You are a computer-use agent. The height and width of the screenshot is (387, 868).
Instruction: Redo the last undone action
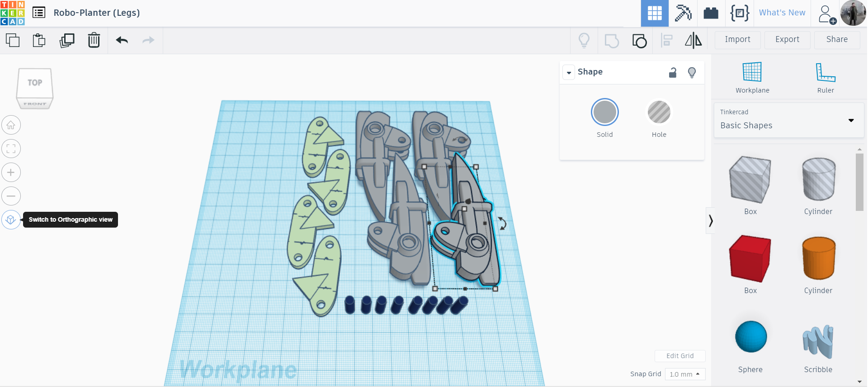tap(148, 40)
